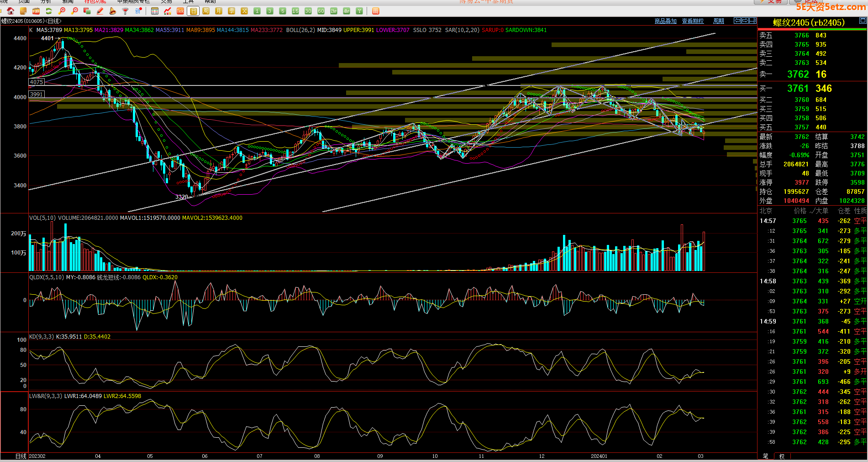The width and height of the screenshot is (868, 462).
Task: Select the drawing pencil tool
Action: 100,11
